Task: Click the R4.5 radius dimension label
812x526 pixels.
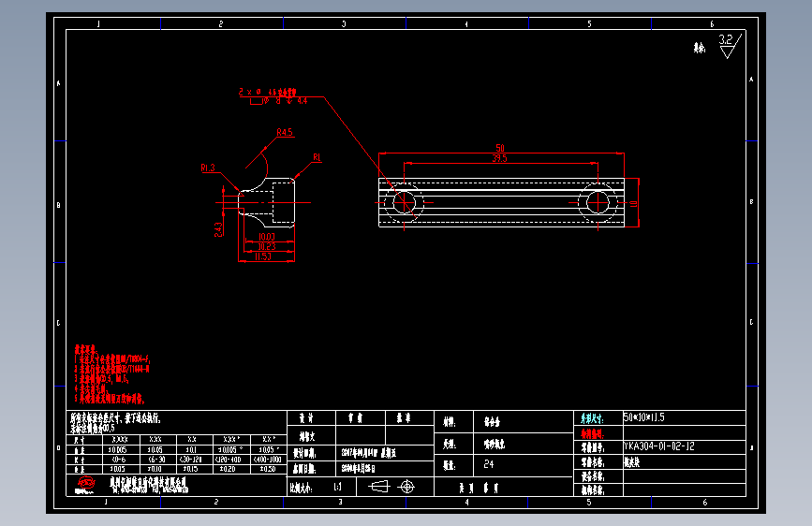Action: (x=285, y=133)
